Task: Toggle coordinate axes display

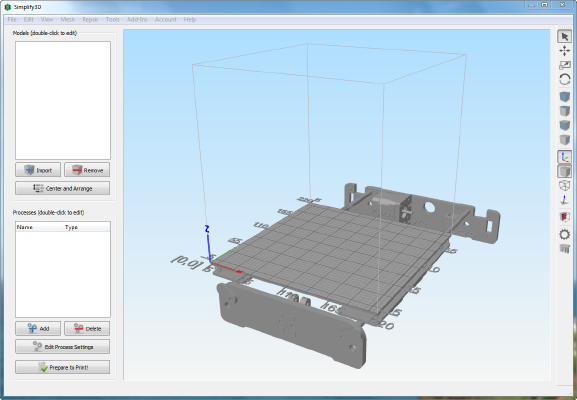Action: [x=564, y=157]
